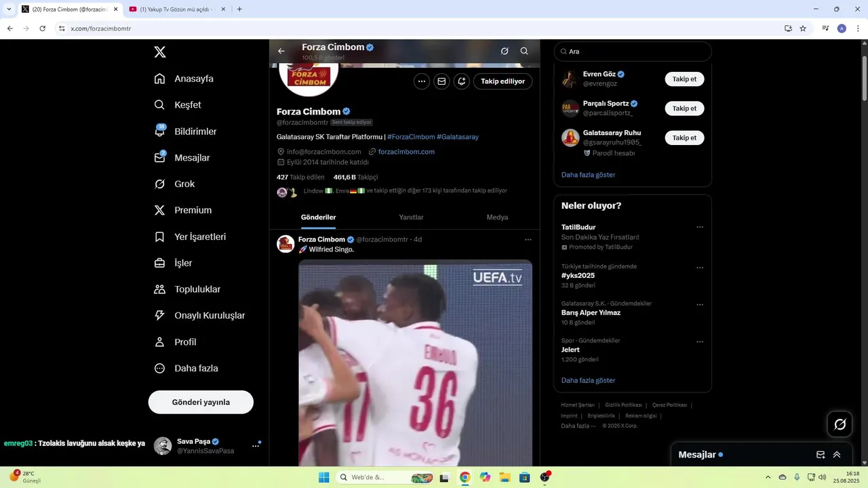The height and width of the screenshot is (488, 868).
Task: Open the 427 Takip edilen list
Action: coord(300,177)
